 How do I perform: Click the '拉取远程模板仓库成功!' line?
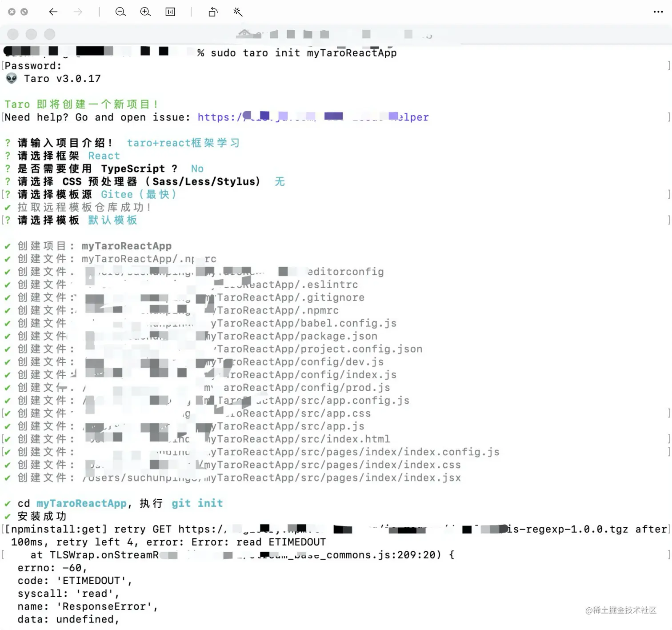tap(84, 208)
